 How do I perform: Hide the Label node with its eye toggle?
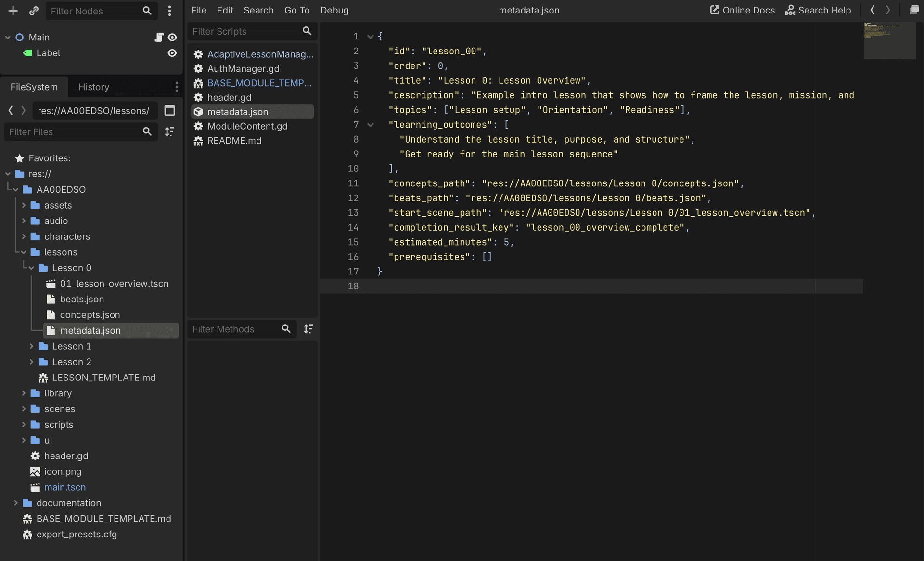click(x=172, y=53)
